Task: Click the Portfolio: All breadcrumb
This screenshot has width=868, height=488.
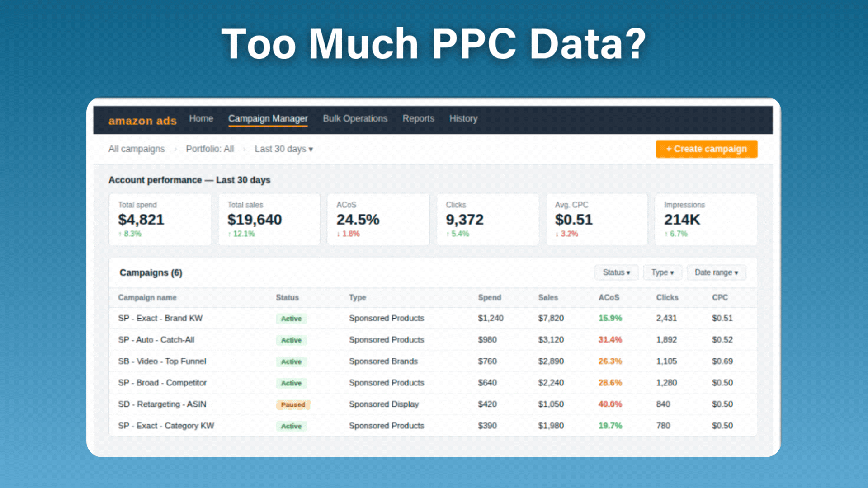Action: tap(210, 149)
